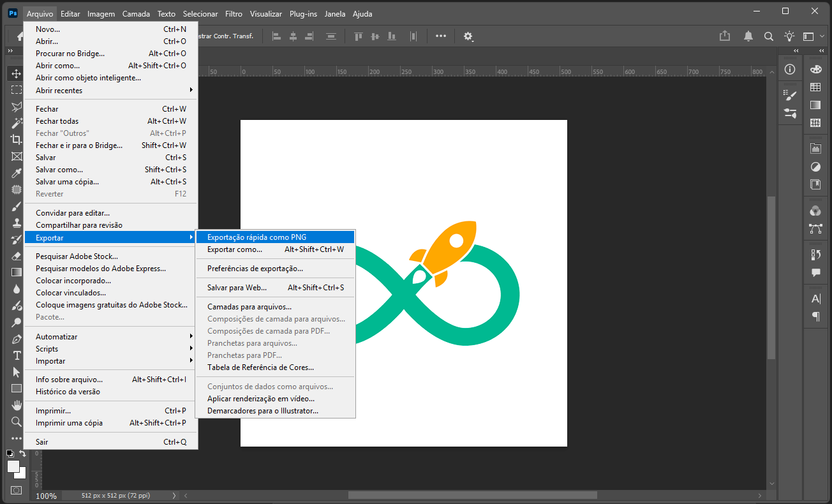
Task: Open the Paragraph panel icon
Action: pos(815,316)
